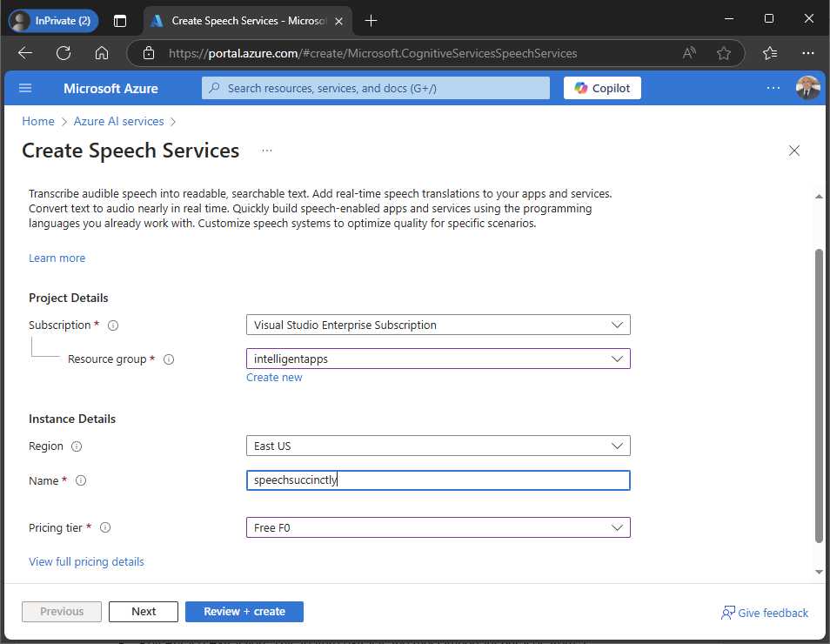Expand the Resource group dropdown

[438, 359]
